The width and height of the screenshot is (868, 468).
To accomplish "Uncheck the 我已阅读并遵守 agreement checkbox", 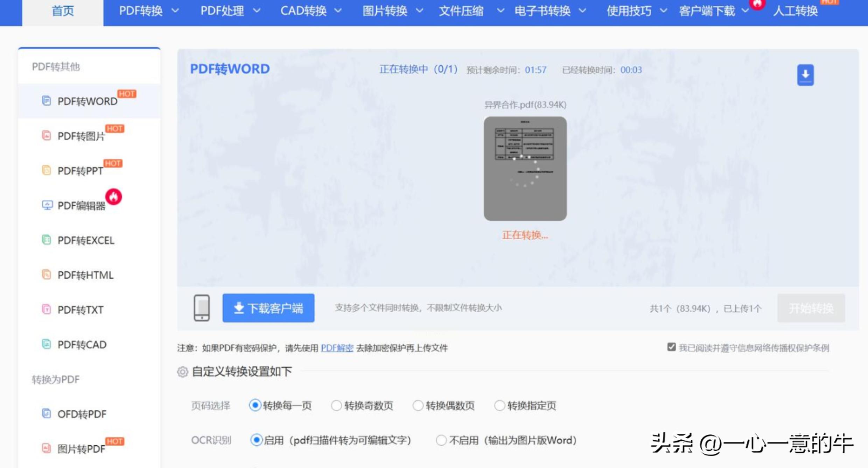I will [x=671, y=347].
